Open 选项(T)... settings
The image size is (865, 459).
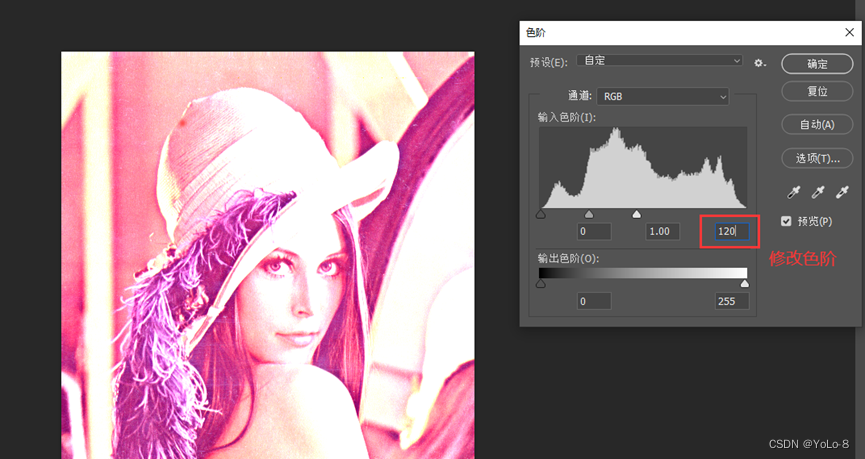pos(817,158)
